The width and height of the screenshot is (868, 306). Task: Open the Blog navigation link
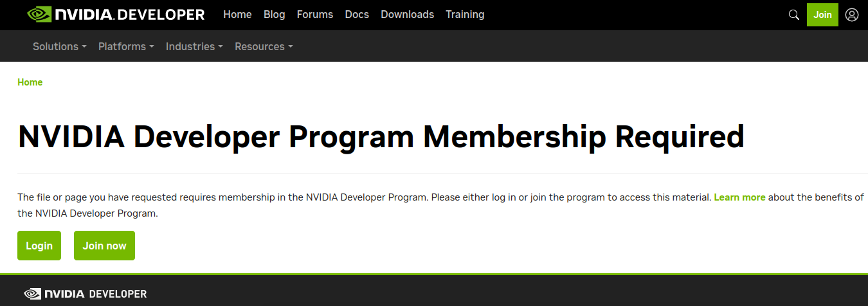pyautogui.click(x=274, y=14)
